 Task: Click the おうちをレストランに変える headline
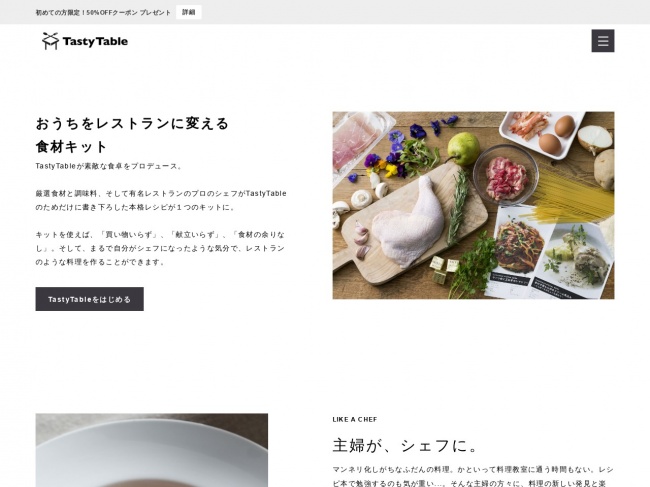click(132, 124)
